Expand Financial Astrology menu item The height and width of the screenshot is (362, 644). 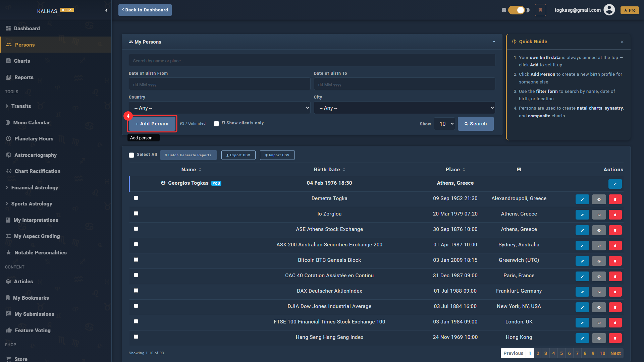point(35,188)
